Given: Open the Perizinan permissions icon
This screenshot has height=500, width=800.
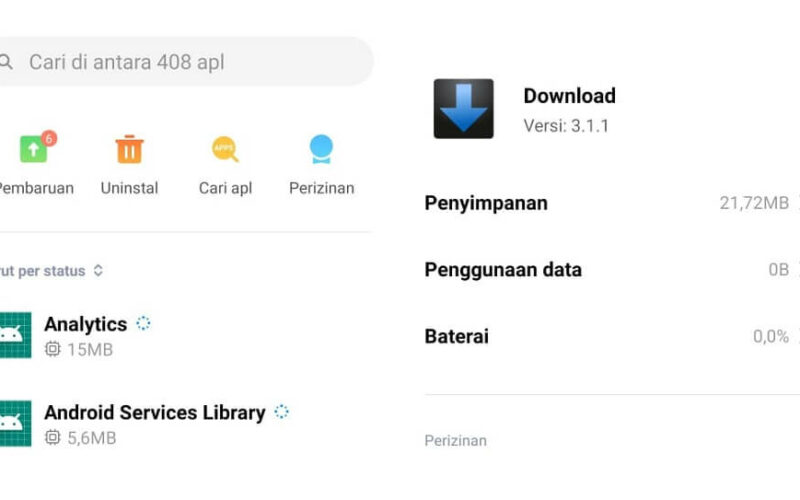Looking at the screenshot, I should tap(321, 149).
